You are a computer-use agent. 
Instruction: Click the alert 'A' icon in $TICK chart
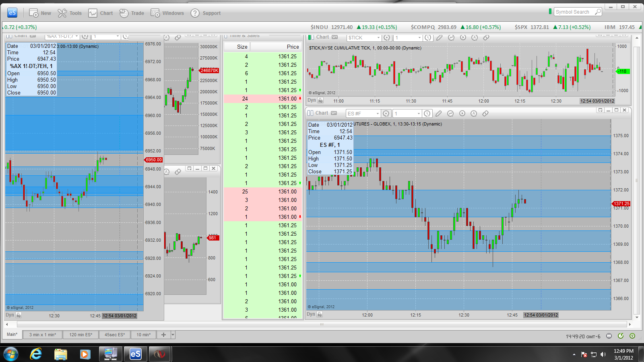tap(475, 37)
